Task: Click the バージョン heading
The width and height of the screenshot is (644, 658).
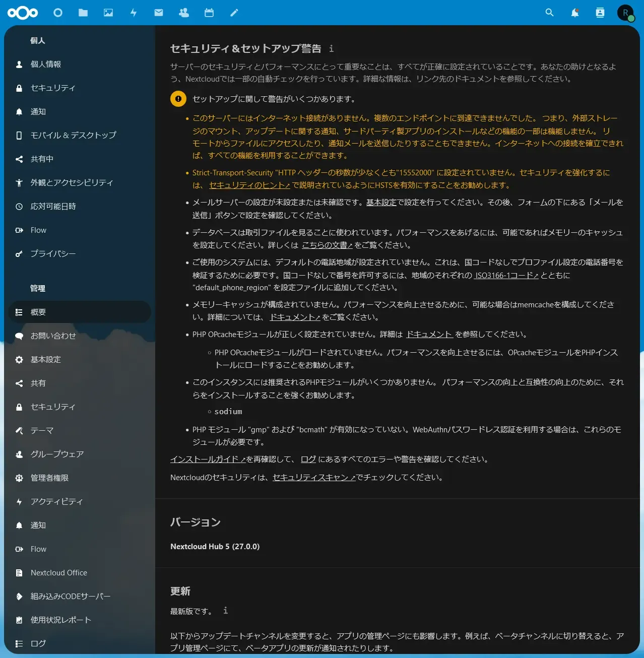Action: (x=196, y=522)
